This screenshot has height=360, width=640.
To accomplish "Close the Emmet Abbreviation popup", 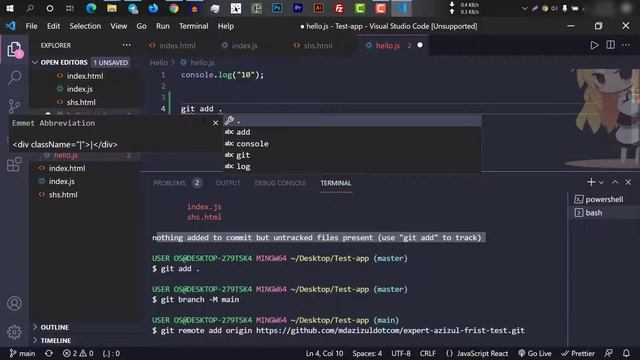I will coord(216,123).
